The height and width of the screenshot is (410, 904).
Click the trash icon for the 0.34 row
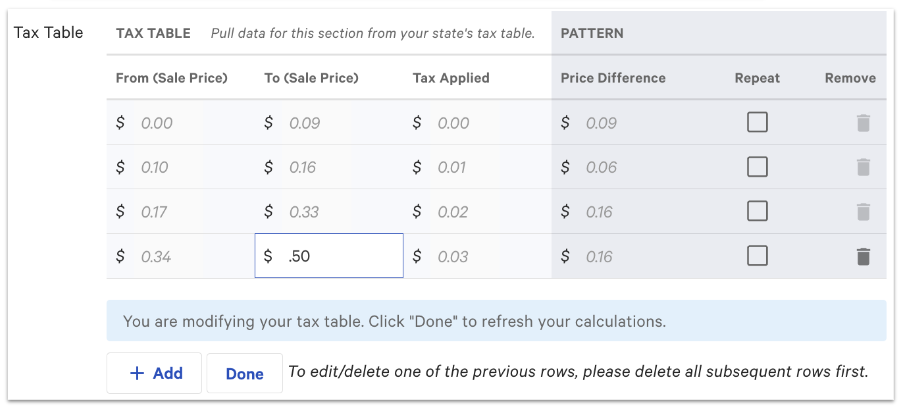(863, 257)
